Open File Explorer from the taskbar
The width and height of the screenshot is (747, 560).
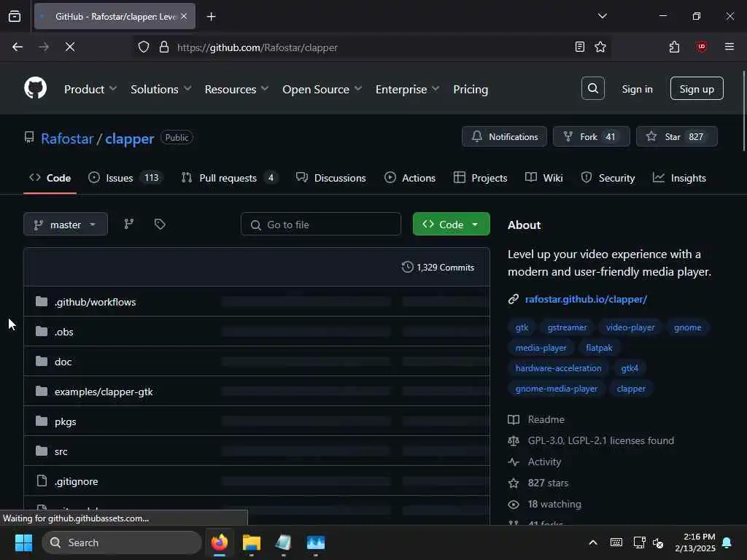(251, 542)
